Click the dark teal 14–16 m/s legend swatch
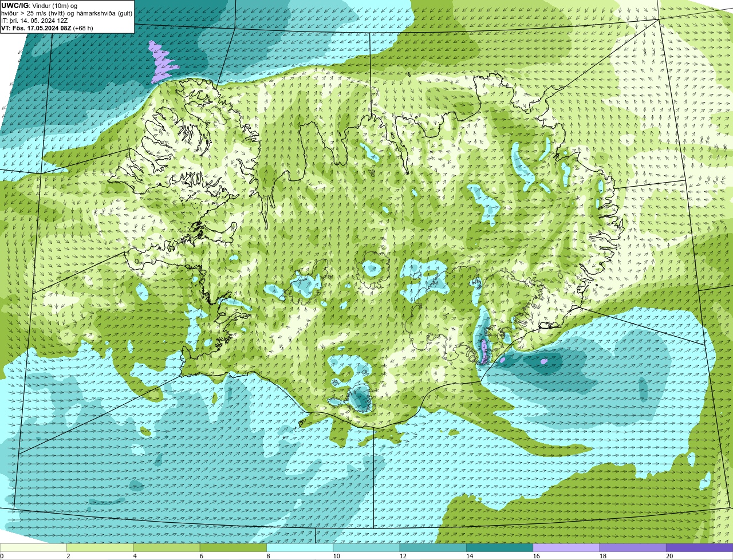This screenshot has height=560, width=733. point(500,548)
